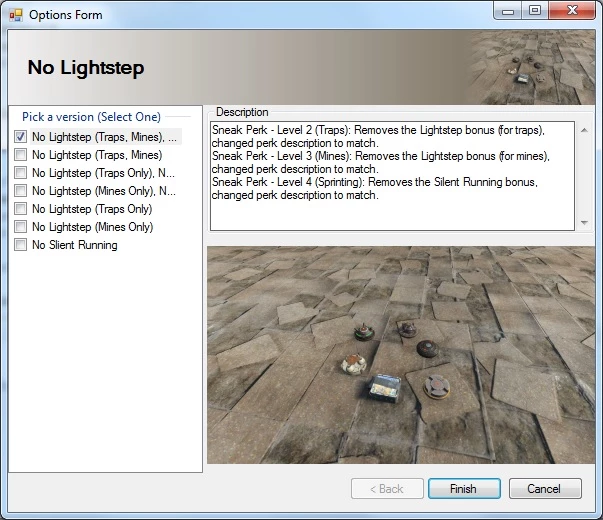Click the Cancel button
603x520 pixels.
click(545, 488)
